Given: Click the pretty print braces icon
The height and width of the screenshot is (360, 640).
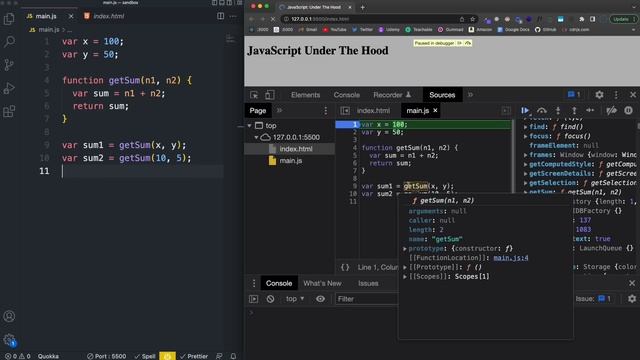Looking at the screenshot, I should [x=345, y=267].
